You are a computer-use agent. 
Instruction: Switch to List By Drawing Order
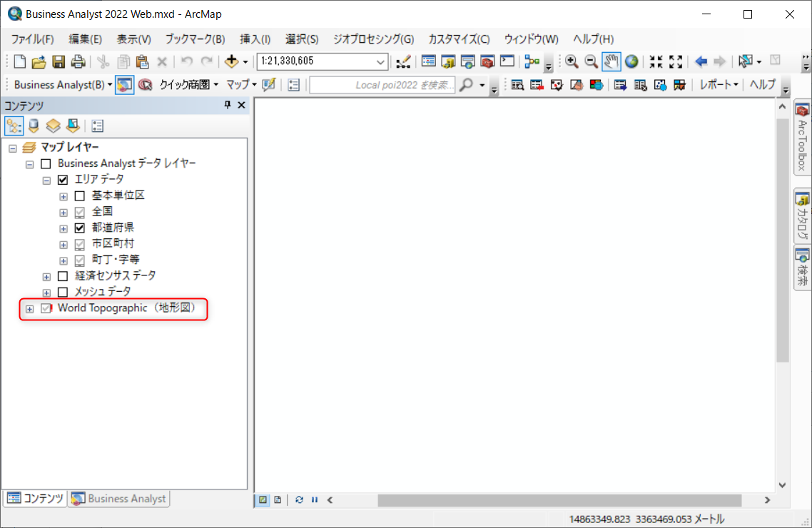14,126
